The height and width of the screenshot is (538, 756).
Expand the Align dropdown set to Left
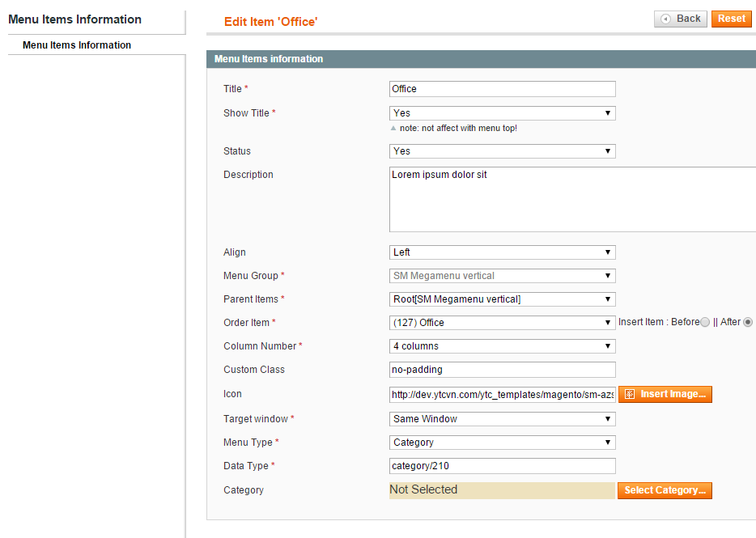[x=503, y=252]
